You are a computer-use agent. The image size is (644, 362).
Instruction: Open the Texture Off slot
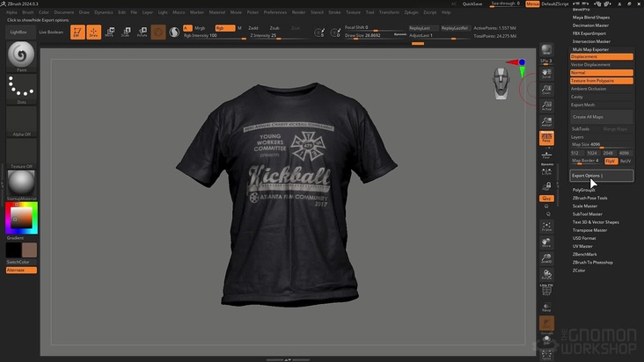point(21,154)
